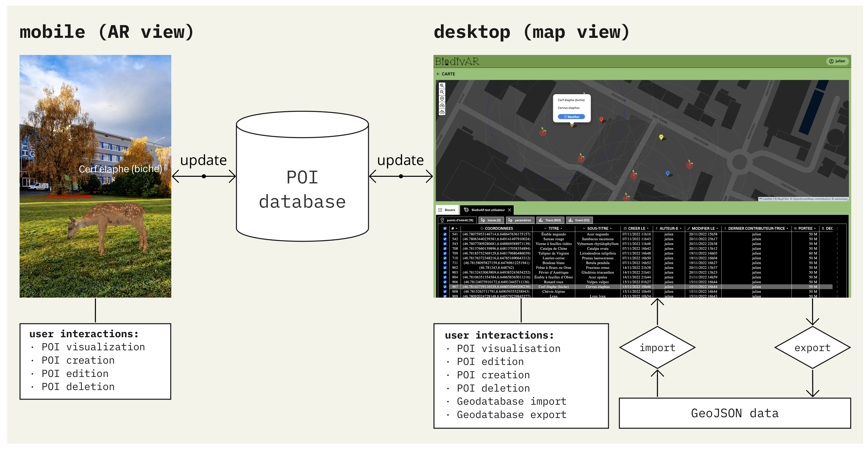Uncheck the checkbox for row 708
The height and width of the screenshot is (450, 868).
(445, 249)
